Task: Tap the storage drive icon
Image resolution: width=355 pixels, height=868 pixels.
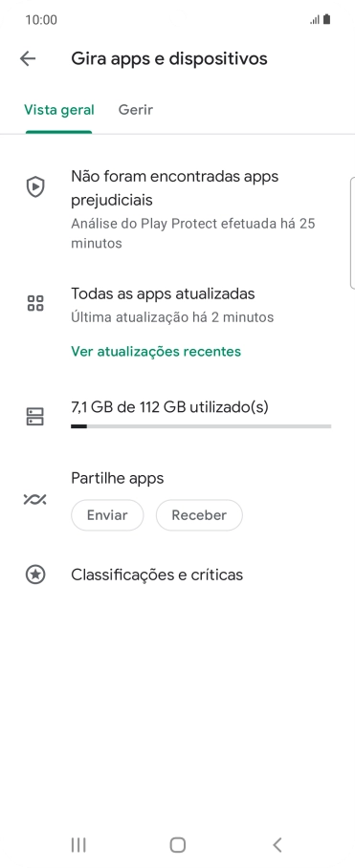Action: (x=35, y=416)
